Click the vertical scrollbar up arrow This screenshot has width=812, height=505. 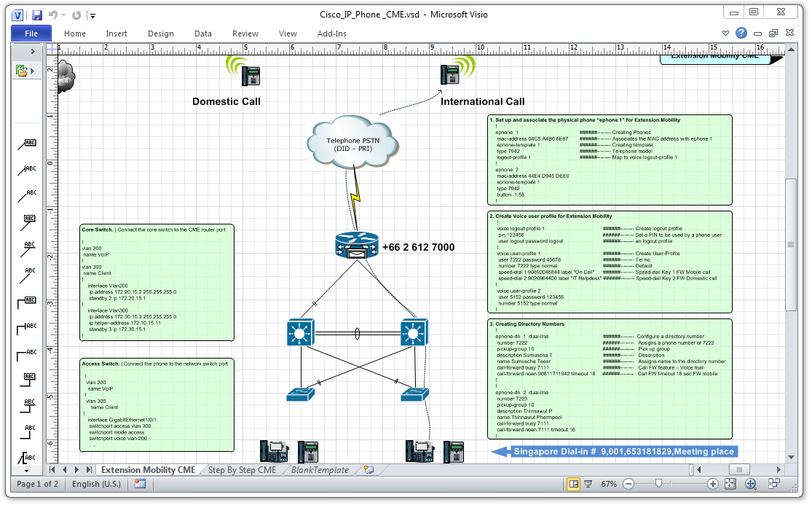point(791,50)
